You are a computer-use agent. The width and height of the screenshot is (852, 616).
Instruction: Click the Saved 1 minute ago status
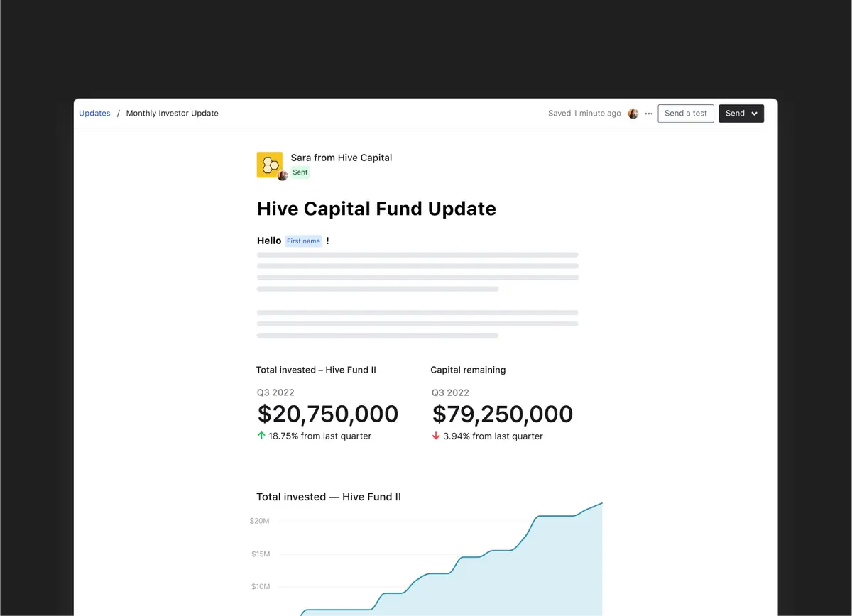click(584, 114)
